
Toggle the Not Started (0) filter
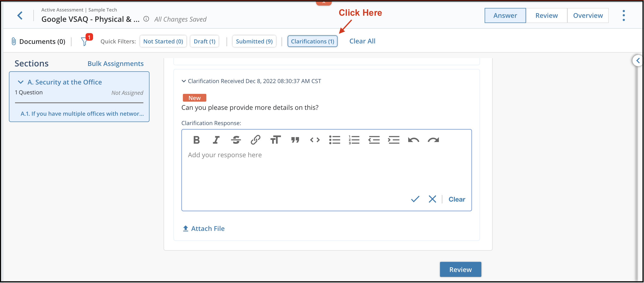[x=163, y=42]
